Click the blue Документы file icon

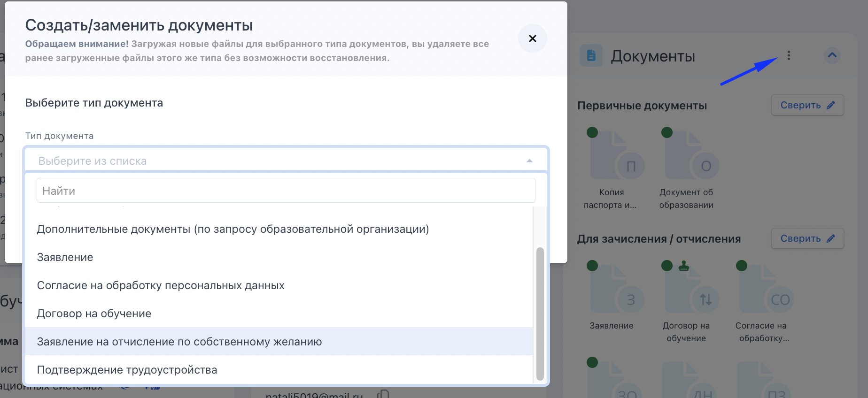tap(591, 55)
